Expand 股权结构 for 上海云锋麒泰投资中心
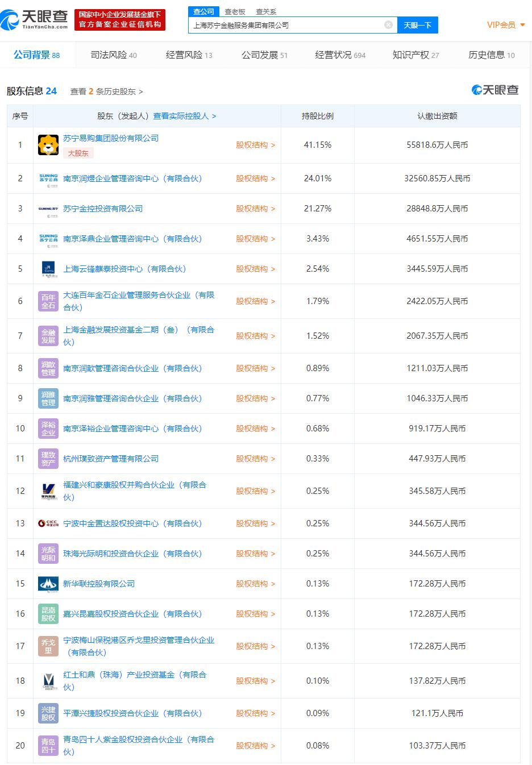 [255, 269]
